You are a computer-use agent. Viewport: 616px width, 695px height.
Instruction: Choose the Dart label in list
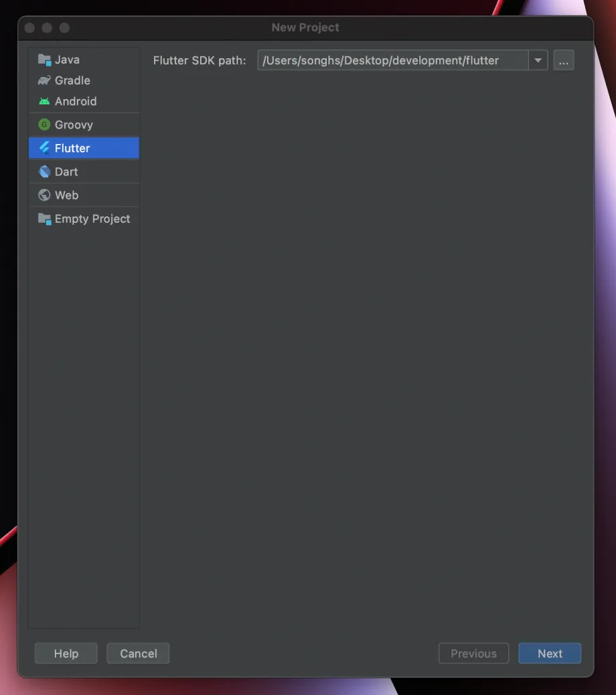66,171
